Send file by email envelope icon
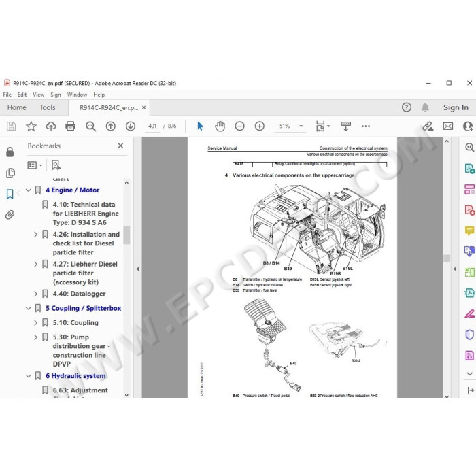 [447, 126]
